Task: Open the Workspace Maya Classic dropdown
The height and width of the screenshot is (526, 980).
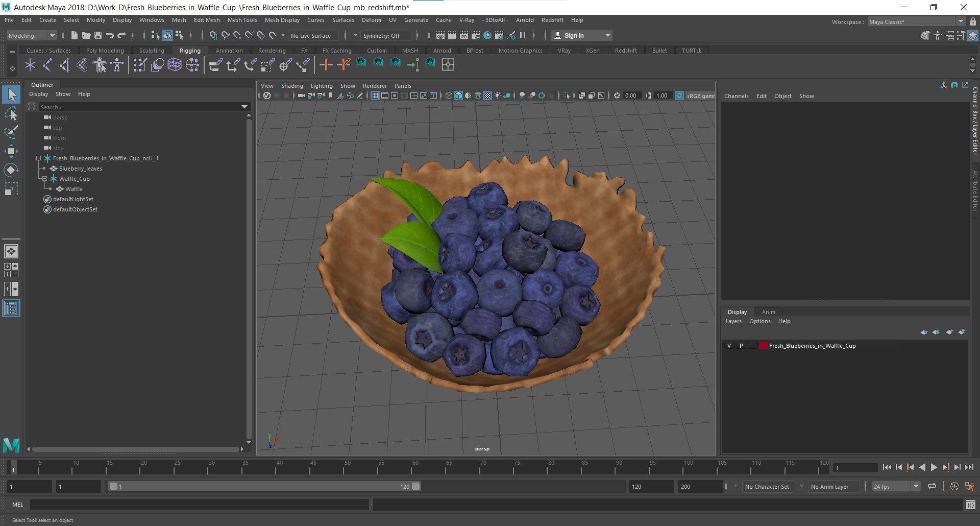Action: pos(916,21)
